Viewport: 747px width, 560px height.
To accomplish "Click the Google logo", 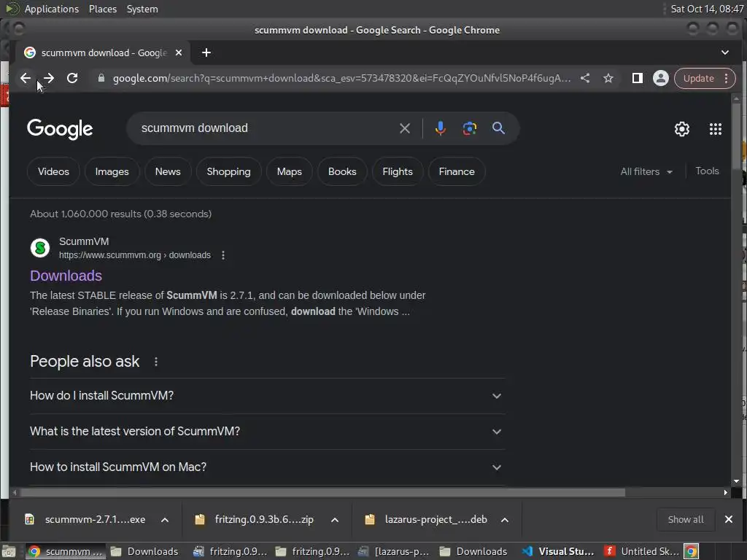I will click(60, 129).
